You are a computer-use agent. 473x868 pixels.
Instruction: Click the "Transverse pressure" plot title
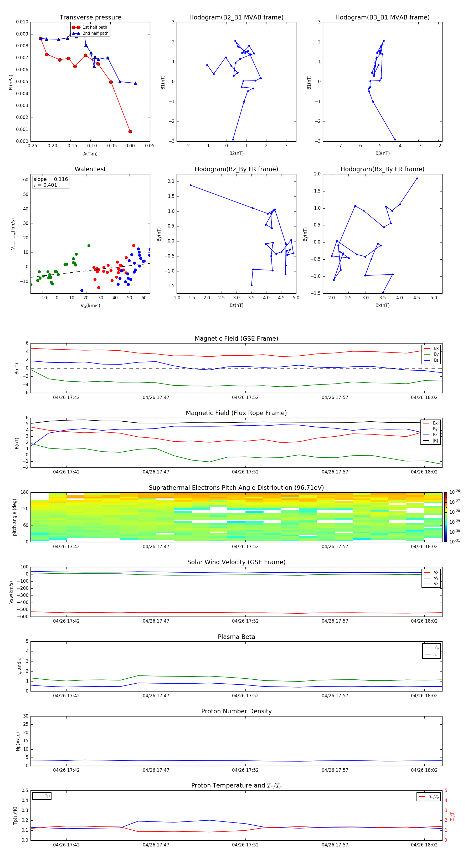point(90,17)
